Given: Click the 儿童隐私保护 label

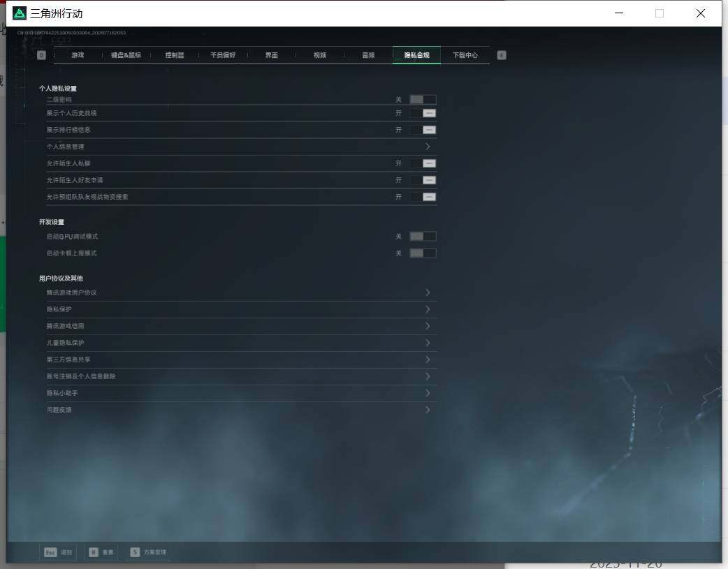Looking at the screenshot, I should (65, 343).
